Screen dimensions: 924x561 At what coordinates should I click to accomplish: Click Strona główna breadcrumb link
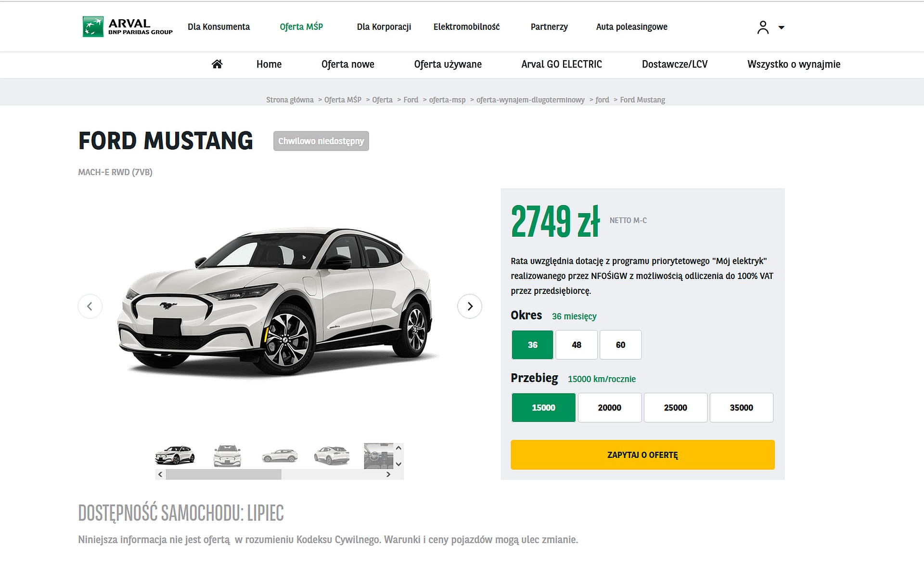pos(290,100)
